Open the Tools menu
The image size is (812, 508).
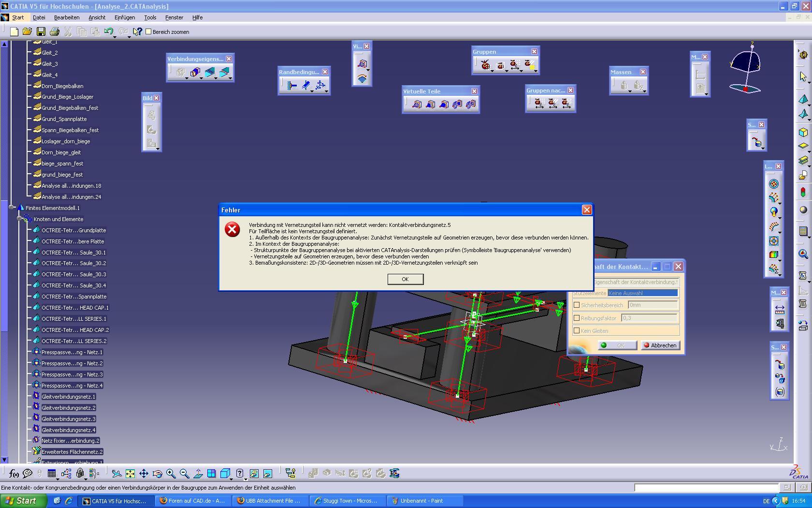150,17
